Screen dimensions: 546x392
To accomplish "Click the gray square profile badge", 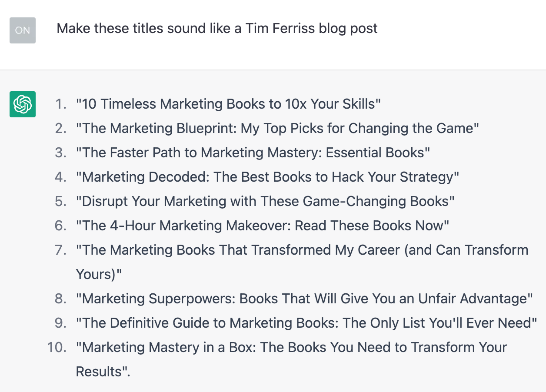I will point(22,30).
